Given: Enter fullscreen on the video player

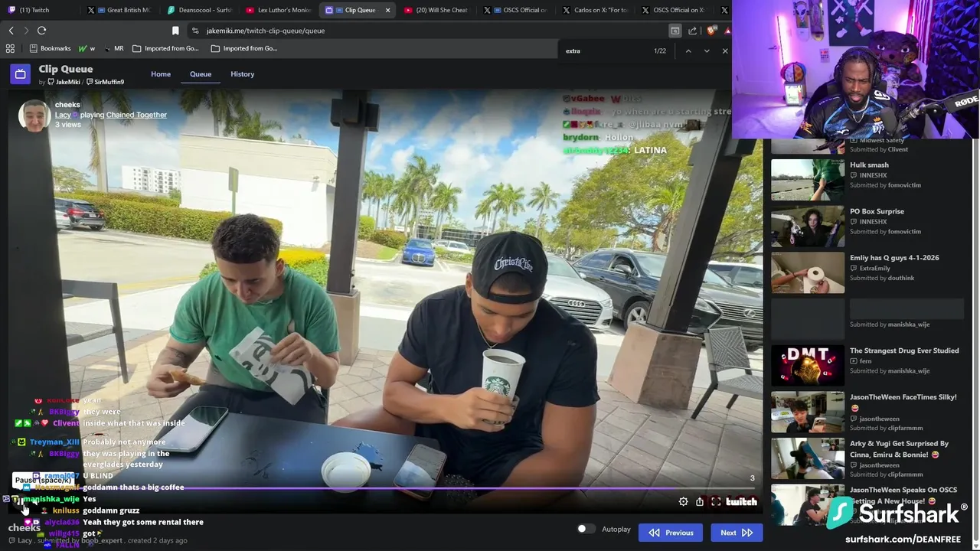Looking at the screenshot, I should tap(716, 502).
